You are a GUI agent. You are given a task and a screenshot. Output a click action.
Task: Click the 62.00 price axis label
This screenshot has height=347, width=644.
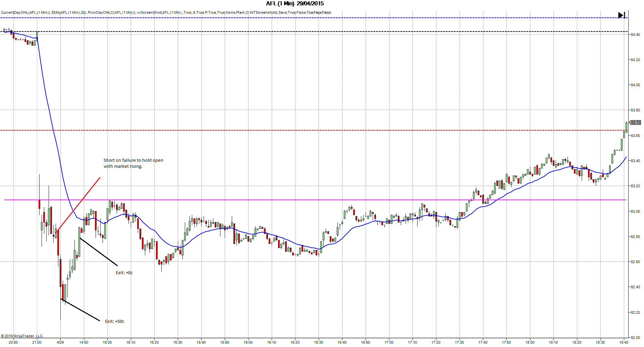pos(635,338)
